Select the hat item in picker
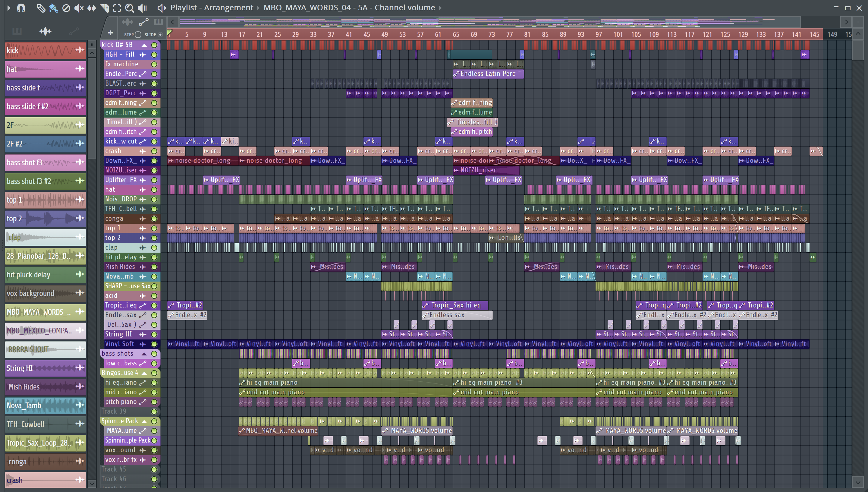This screenshot has width=868, height=492. coord(46,69)
